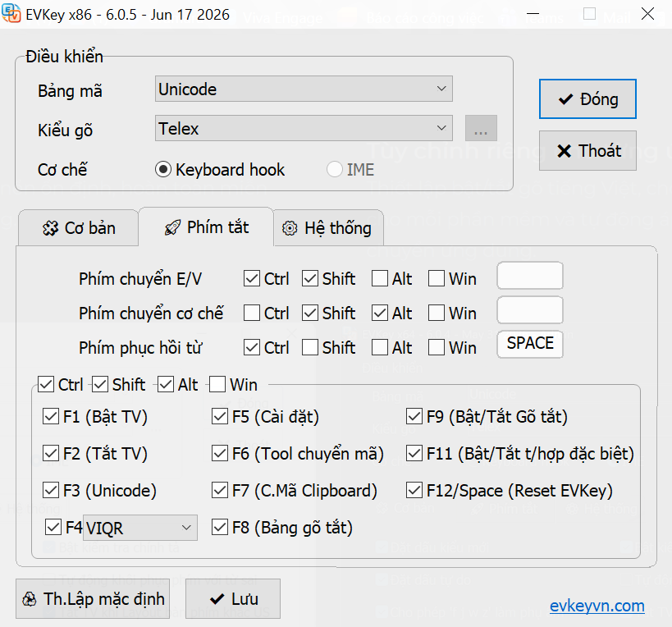Click the checkmark icon on Lưu button
Screen dimensions: 672x627
tap(217, 599)
